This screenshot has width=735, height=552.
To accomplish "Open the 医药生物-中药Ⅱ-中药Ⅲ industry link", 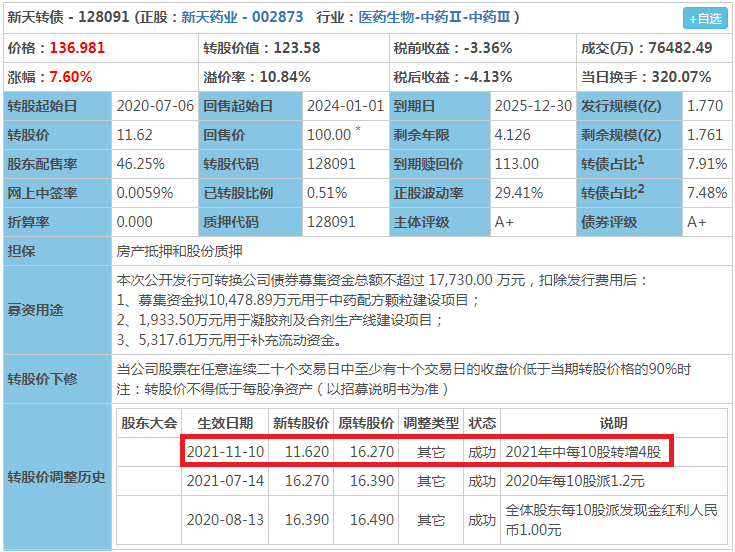I will 434,17.
